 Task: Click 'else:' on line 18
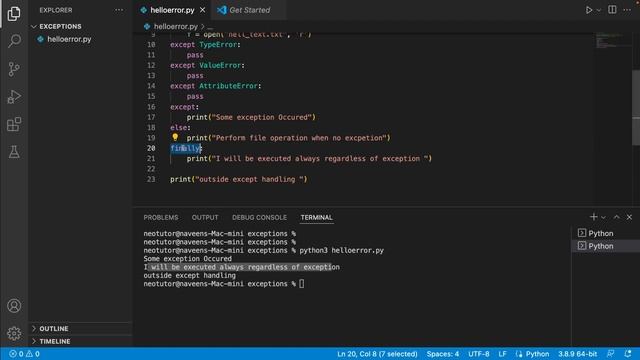[x=180, y=127]
